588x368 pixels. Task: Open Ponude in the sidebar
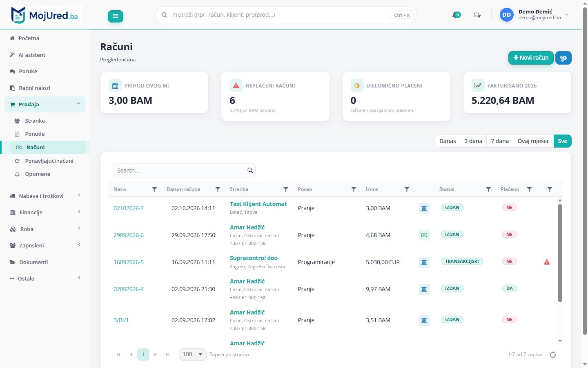(35, 134)
